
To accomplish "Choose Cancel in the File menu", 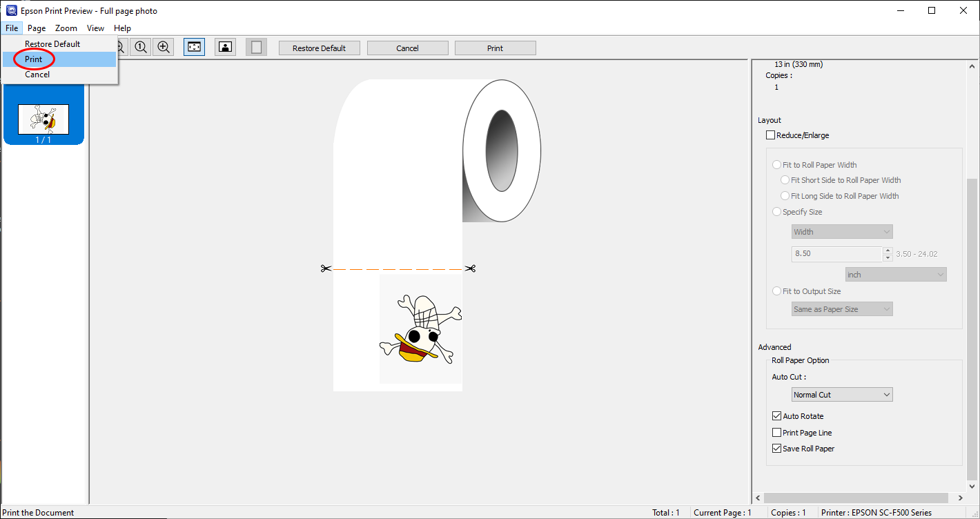I will 59,75.
